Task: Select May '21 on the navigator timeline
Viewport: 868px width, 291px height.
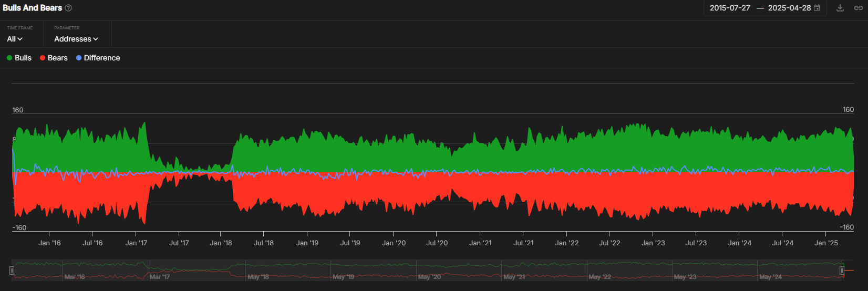Action: click(x=514, y=276)
